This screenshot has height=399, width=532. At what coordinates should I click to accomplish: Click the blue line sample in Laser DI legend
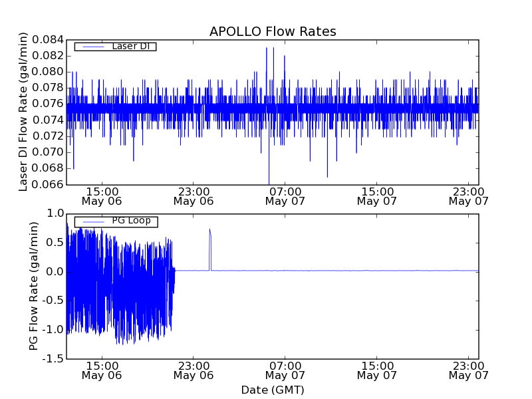point(91,47)
